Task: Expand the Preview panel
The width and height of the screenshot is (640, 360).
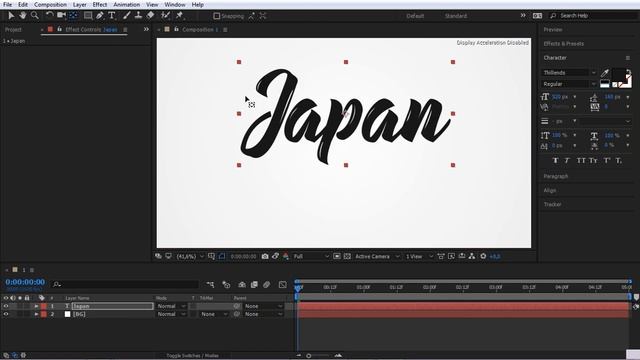Action: pyautogui.click(x=553, y=30)
